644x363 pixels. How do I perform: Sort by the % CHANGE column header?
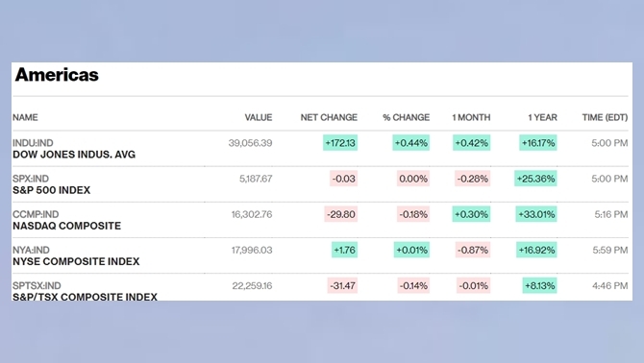coord(407,117)
